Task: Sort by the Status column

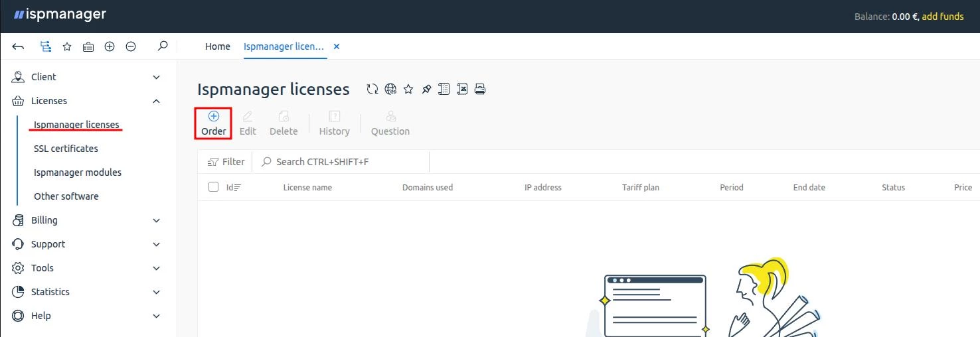Action: pos(894,188)
